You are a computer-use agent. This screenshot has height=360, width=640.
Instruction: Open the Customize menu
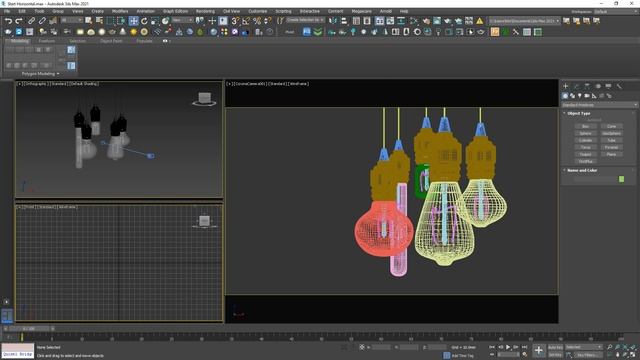click(258, 11)
